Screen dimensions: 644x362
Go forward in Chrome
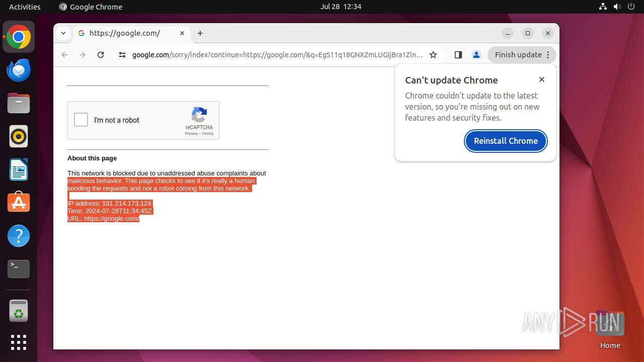[x=83, y=55]
